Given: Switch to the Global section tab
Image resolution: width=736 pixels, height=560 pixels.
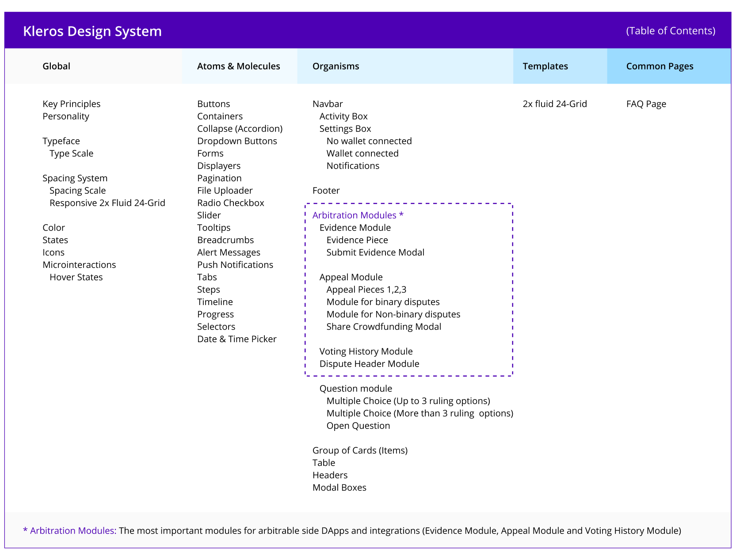Looking at the screenshot, I should [57, 66].
